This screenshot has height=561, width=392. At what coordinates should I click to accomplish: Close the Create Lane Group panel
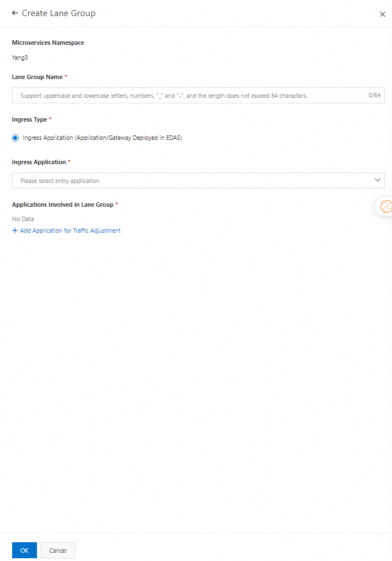[383, 14]
